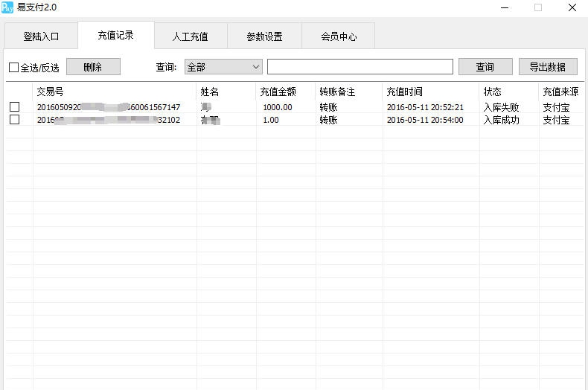Click 转账 remark in the 1000.00 row
The width and height of the screenshot is (588, 390).
pyautogui.click(x=328, y=107)
